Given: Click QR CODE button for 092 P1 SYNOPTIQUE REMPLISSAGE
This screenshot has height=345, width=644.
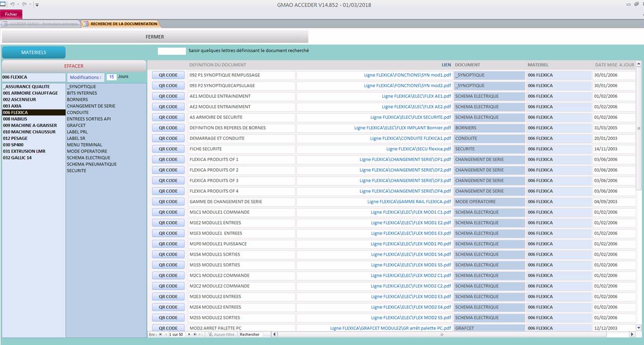Looking at the screenshot, I should [168, 75].
